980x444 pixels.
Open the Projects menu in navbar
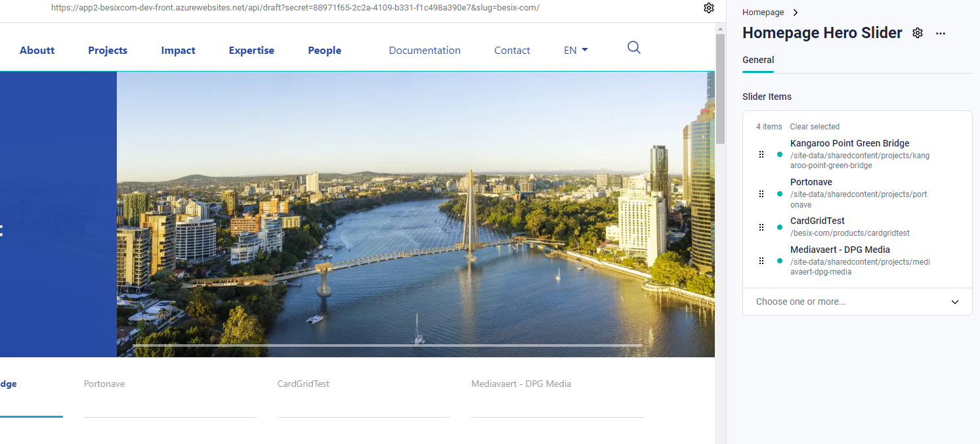click(x=108, y=51)
